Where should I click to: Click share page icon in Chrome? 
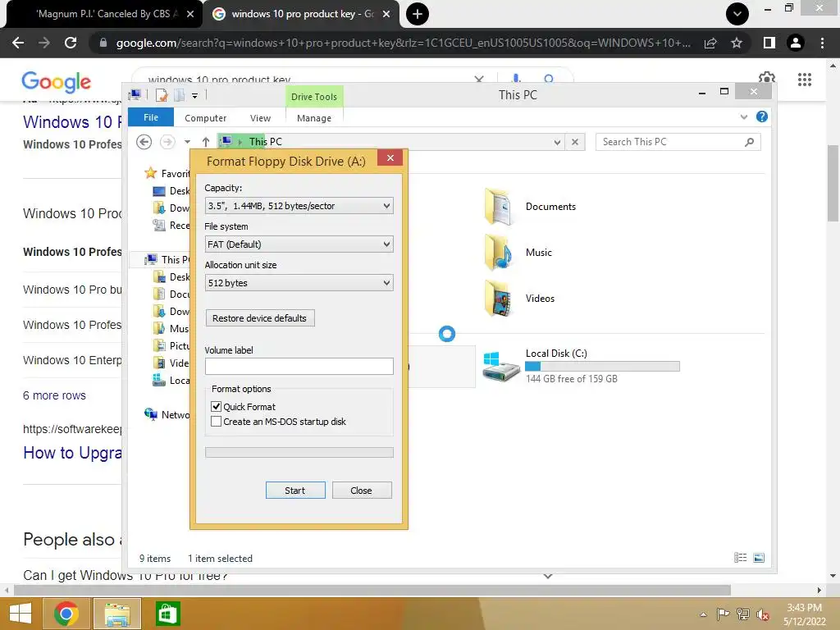710,43
